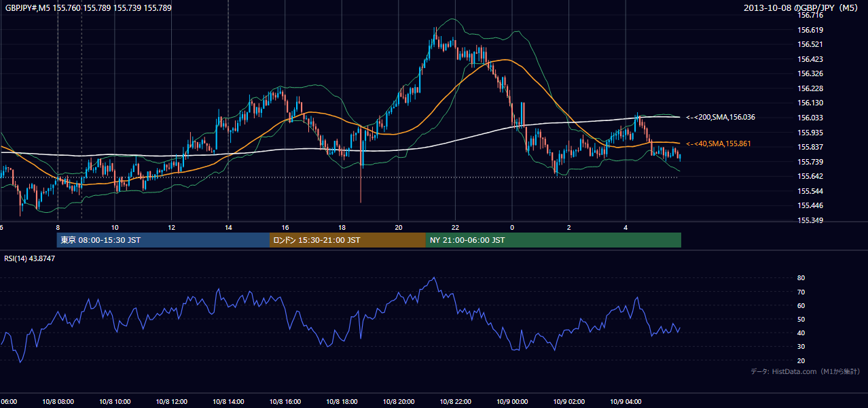Image resolution: width=868 pixels, height=408 pixels.
Task: Click the 155.642 price axis label
Action: 810,176
